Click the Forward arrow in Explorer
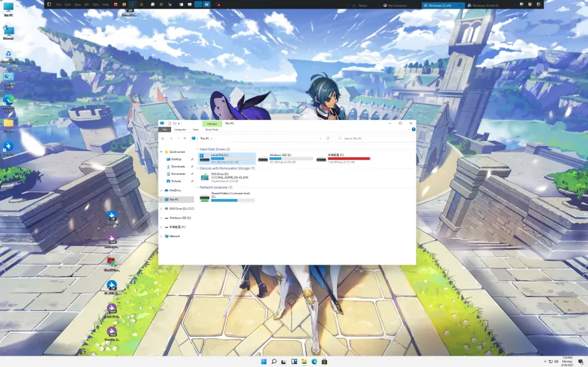The image size is (588, 367). pyautogui.click(x=171, y=139)
